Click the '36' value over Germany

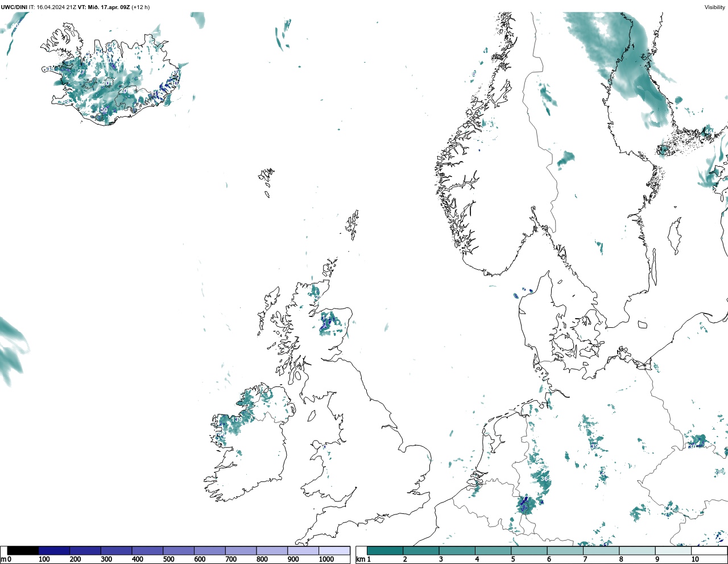545,479
